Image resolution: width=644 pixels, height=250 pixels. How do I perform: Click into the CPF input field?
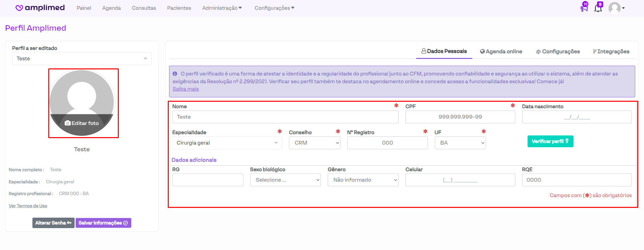tap(460, 117)
